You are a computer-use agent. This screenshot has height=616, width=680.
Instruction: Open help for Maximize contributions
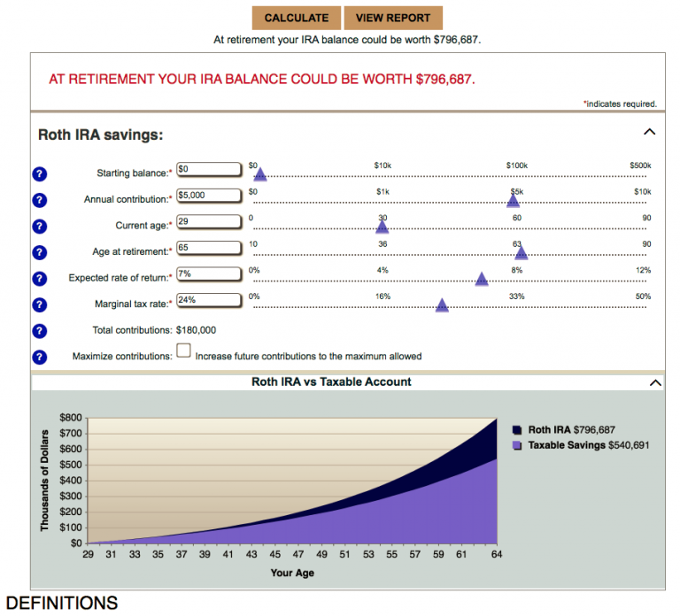(x=40, y=358)
